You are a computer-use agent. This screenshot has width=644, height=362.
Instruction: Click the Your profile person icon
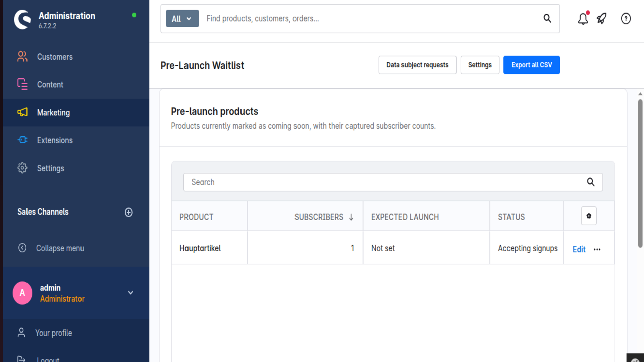click(21, 333)
